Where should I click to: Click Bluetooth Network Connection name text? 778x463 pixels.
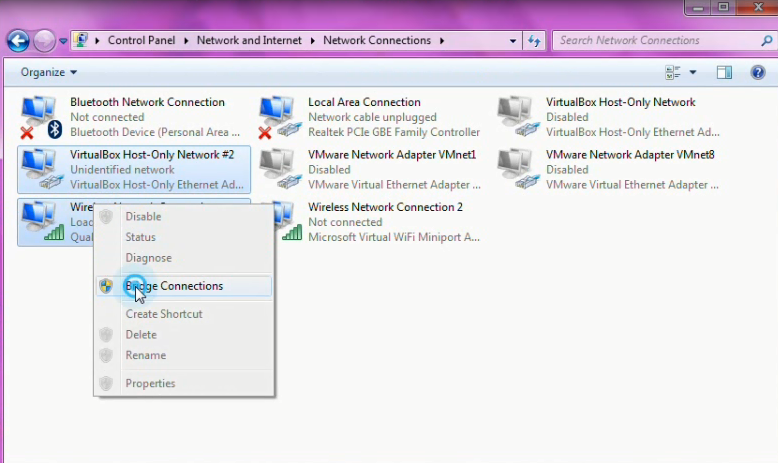click(x=147, y=102)
